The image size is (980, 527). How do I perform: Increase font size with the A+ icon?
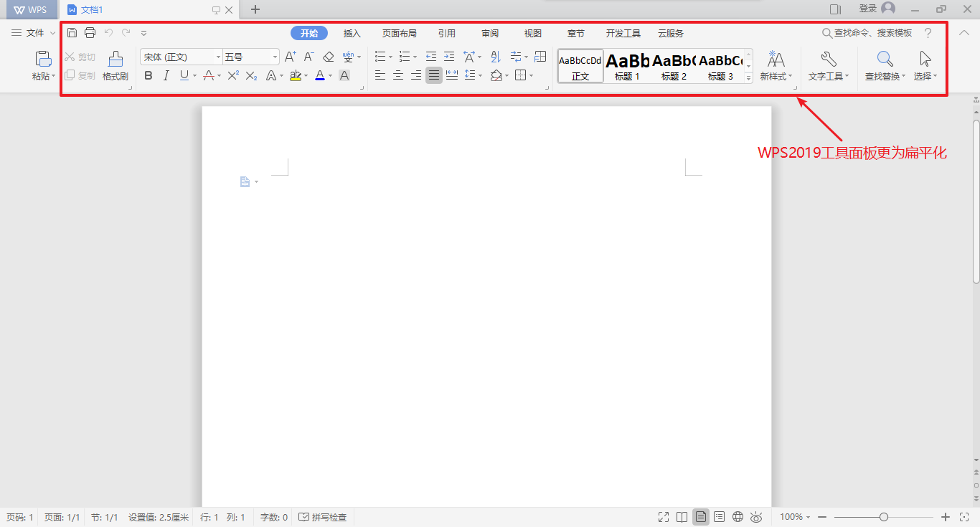point(290,57)
